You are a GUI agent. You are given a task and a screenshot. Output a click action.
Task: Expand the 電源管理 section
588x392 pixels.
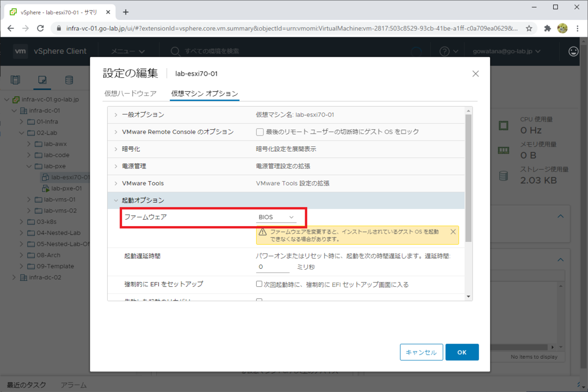pos(116,166)
